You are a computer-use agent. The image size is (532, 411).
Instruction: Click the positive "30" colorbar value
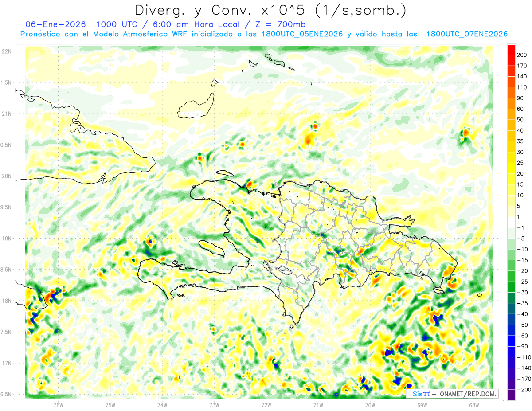click(520, 152)
